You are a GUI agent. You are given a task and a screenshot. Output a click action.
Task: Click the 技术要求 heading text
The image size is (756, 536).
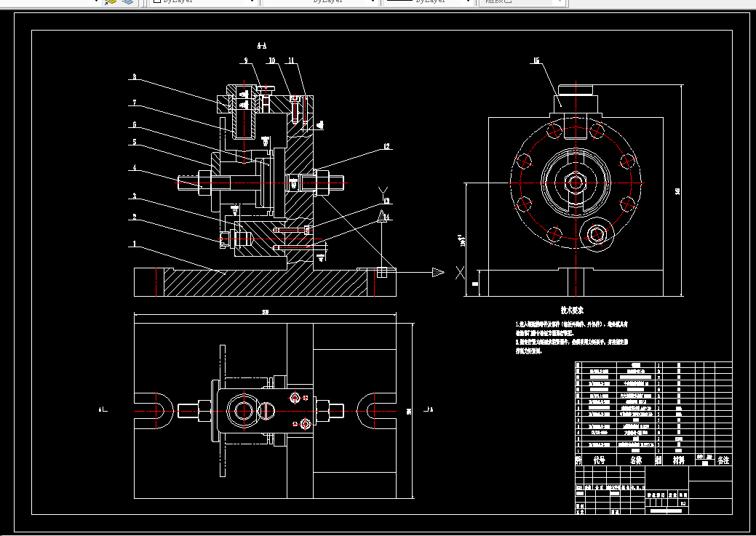click(572, 311)
